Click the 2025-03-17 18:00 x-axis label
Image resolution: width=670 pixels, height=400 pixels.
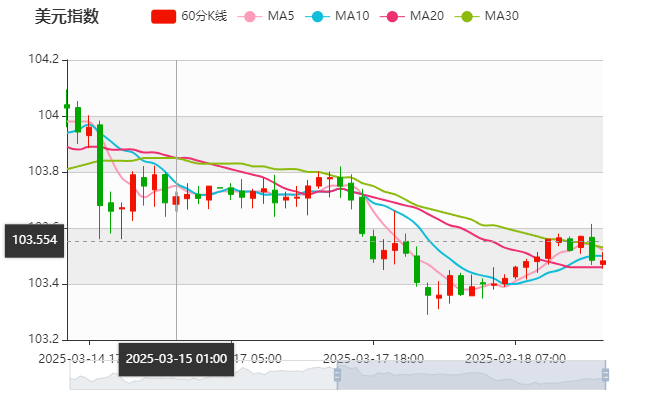(374, 358)
